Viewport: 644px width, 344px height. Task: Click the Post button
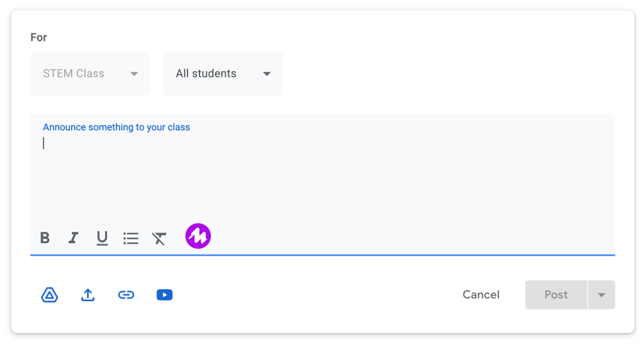556,295
